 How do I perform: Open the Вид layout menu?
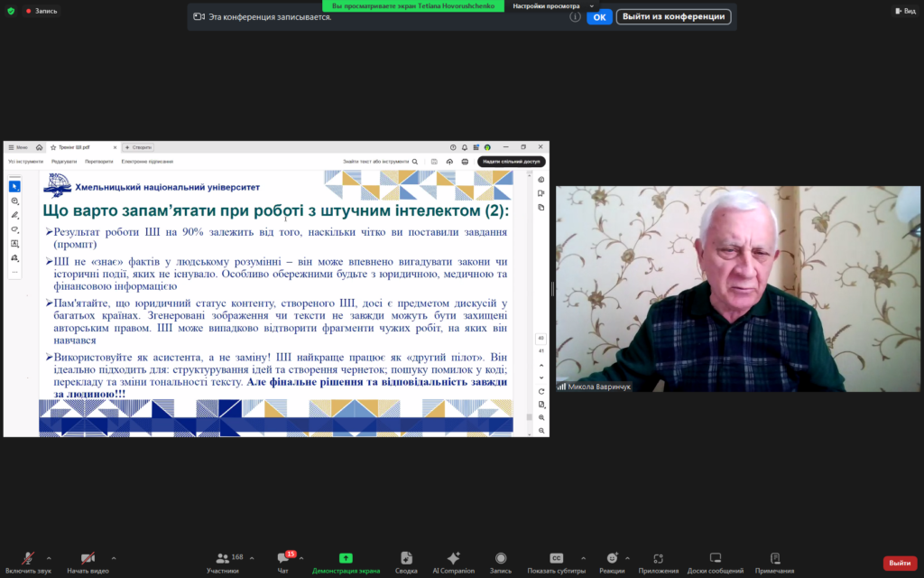point(904,11)
